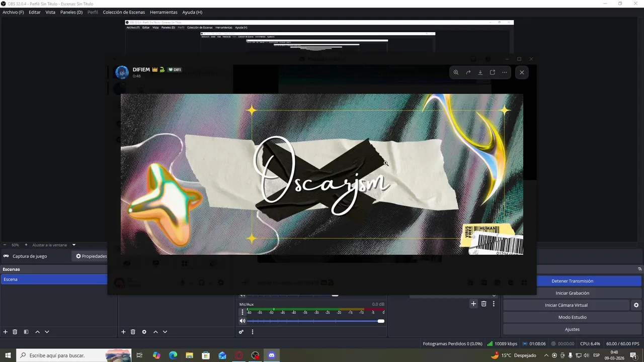Click the forward arrow in image viewer
This screenshot has width=644, height=362.
468,72
